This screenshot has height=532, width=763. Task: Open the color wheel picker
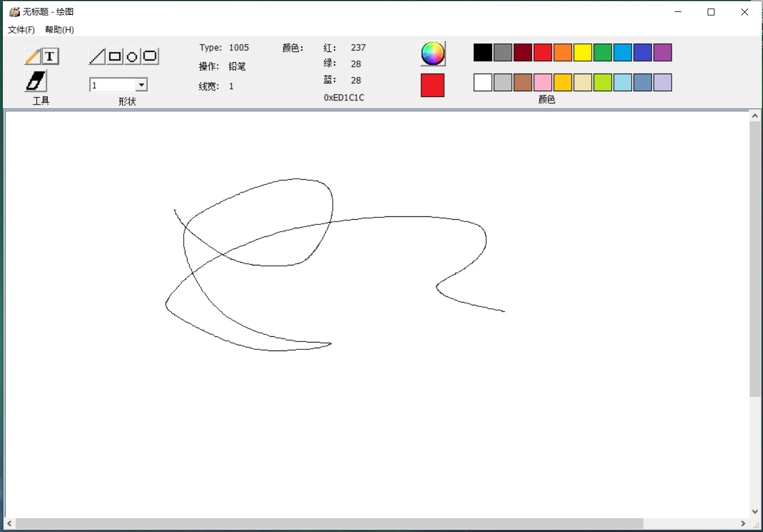pos(433,54)
